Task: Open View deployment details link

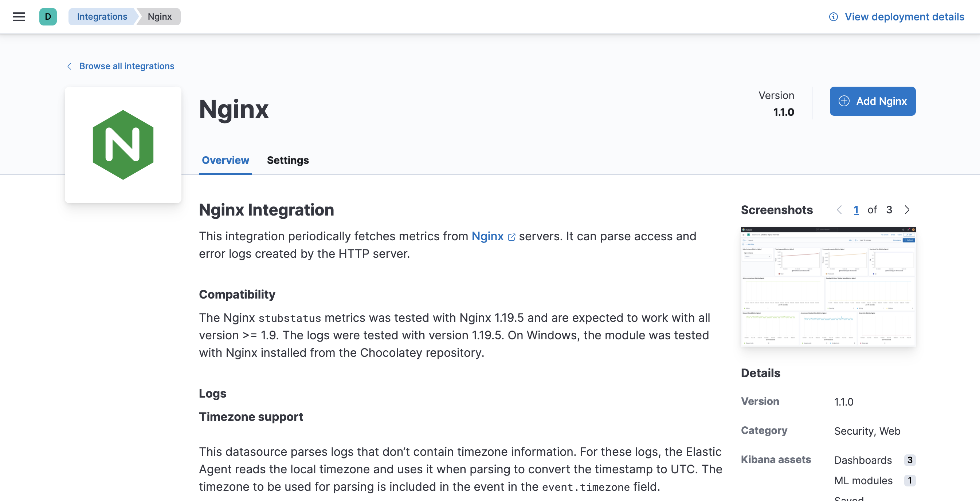Action: coord(904,17)
